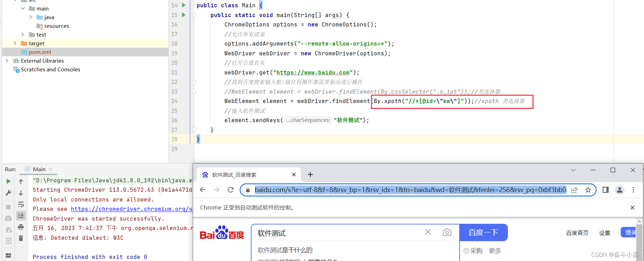Expand the test folder
644x261 pixels.
point(23,34)
